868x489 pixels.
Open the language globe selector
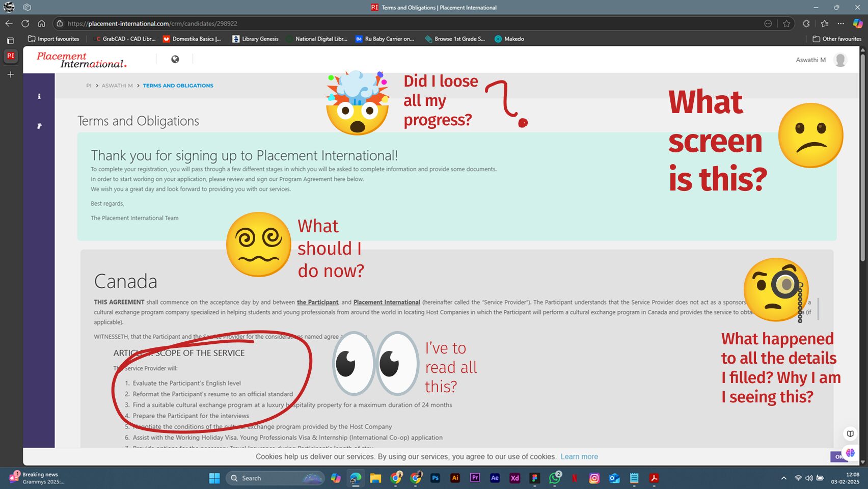175,59
